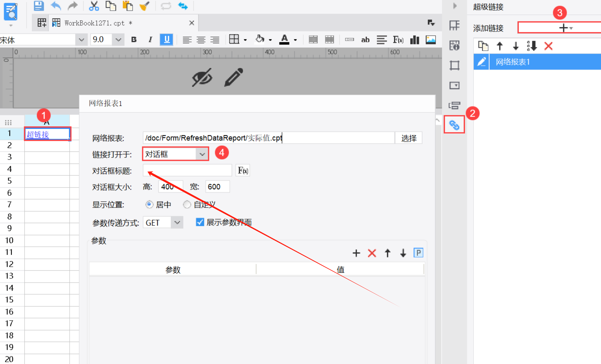Click the hyperlink icon in right sidebar
The width and height of the screenshot is (601, 364).
[x=454, y=125]
